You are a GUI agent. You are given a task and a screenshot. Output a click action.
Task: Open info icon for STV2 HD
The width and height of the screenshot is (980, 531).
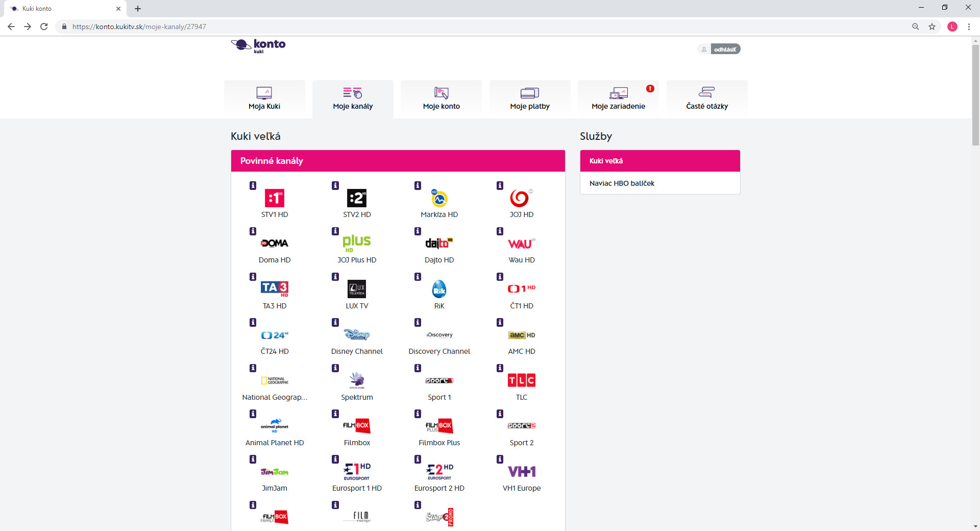pos(335,186)
